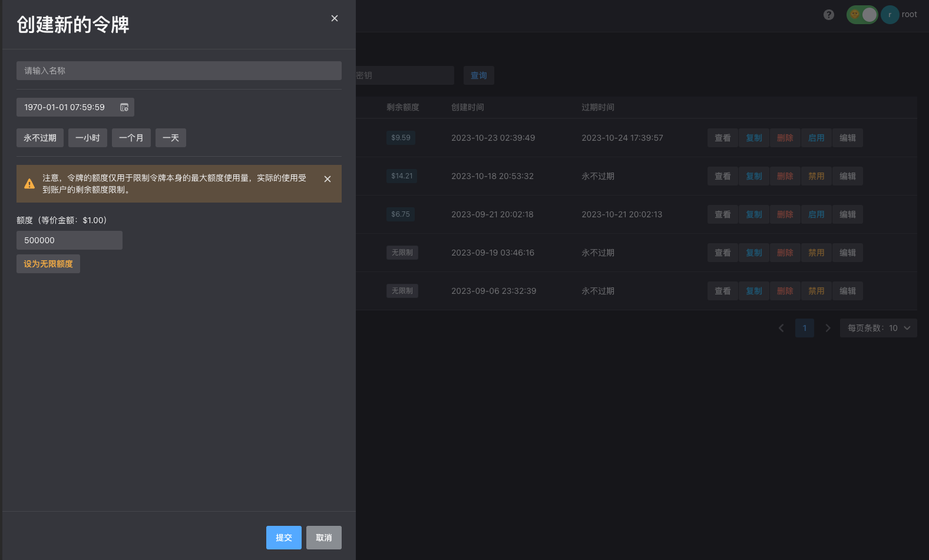Click the warning triangle icon in alert
This screenshot has width=929, height=560.
[29, 184]
